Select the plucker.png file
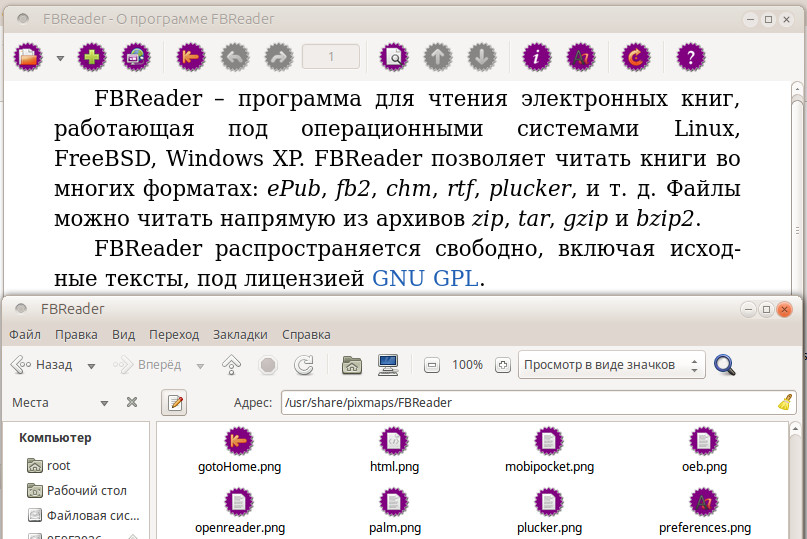The image size is (807, 539). pos(549,511)
